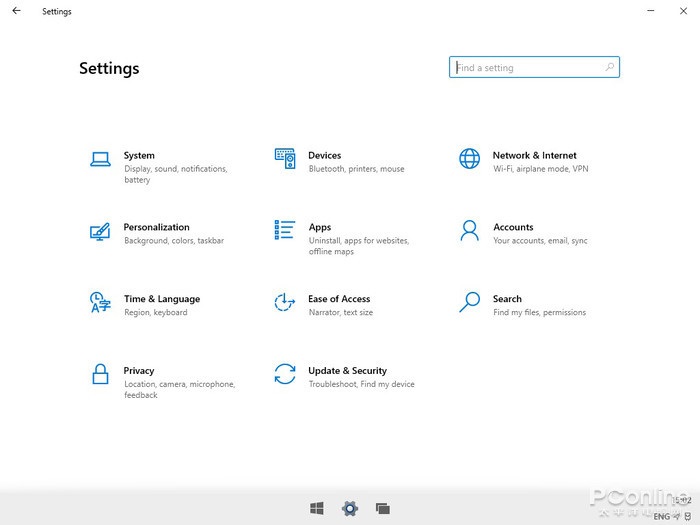Go back using the back arrow
This screenshot has width=700, height=525.
(16, 11)
